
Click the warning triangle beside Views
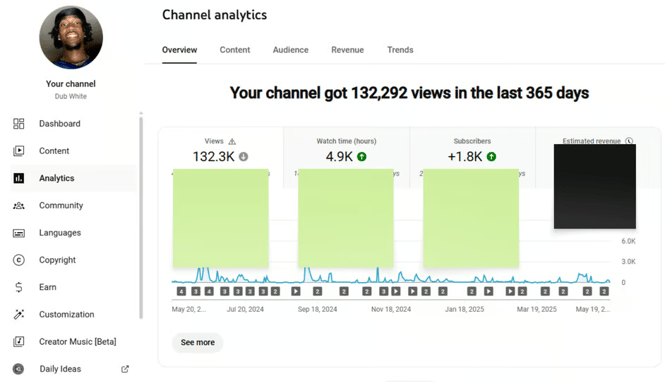pyautogui.click(x=232, y=142)
